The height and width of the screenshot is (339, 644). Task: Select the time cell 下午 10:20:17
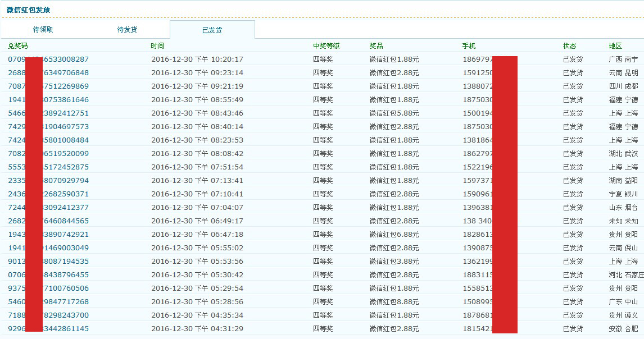tap(197, 59)
